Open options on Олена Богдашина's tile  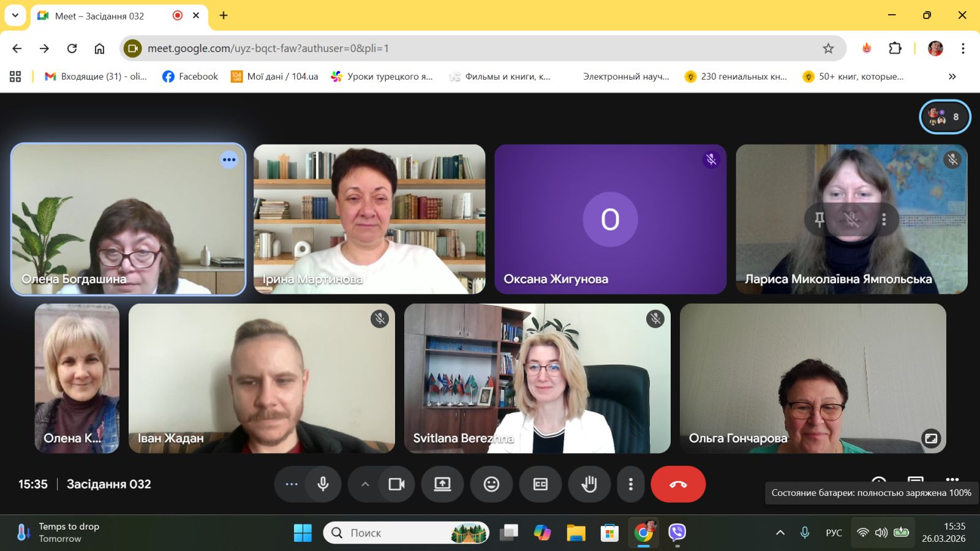pyautogui.click(x=229, y=160)
